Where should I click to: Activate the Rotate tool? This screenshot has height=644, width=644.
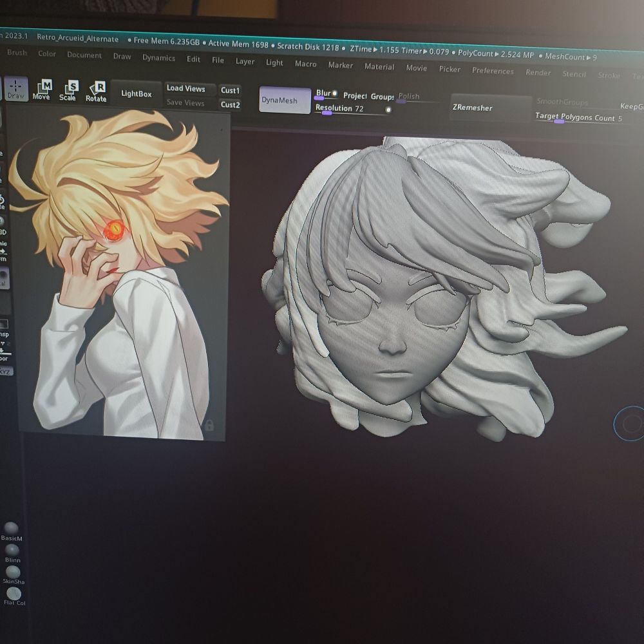point(96,91)
